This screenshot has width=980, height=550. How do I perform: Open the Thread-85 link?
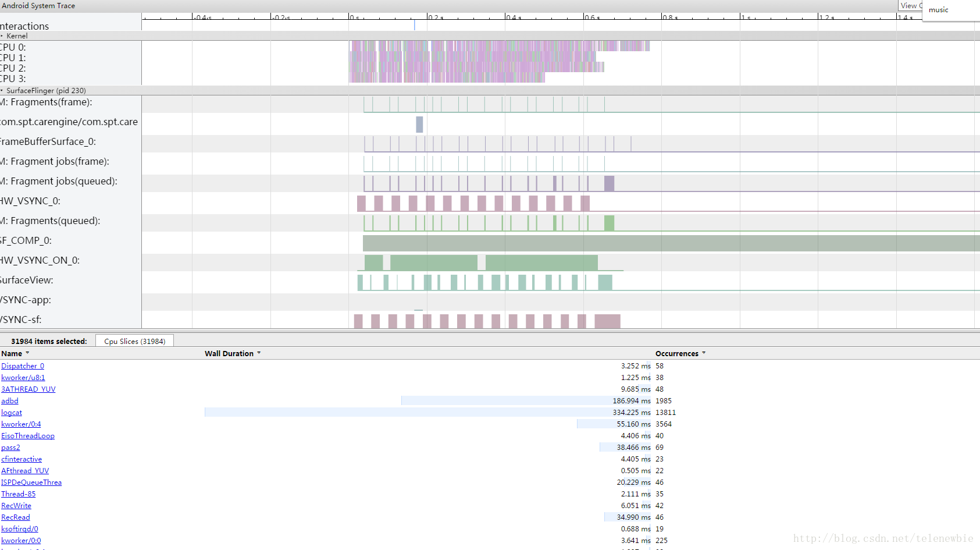point(19,494)
